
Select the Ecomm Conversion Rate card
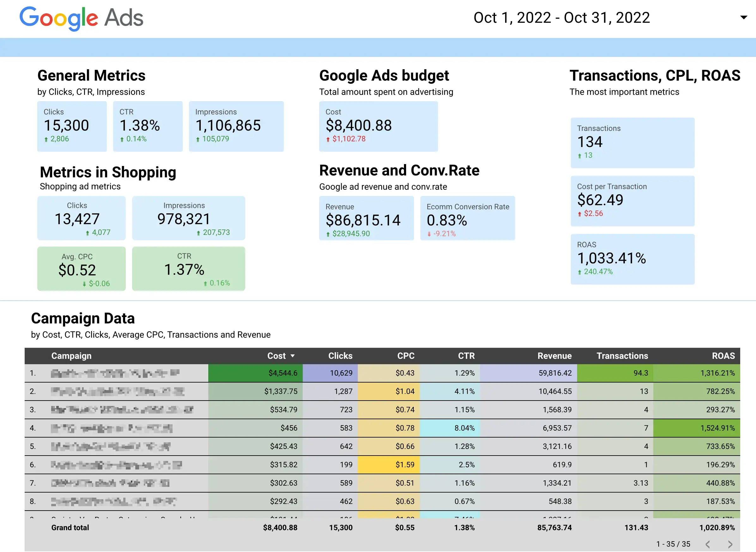point(467,219)
